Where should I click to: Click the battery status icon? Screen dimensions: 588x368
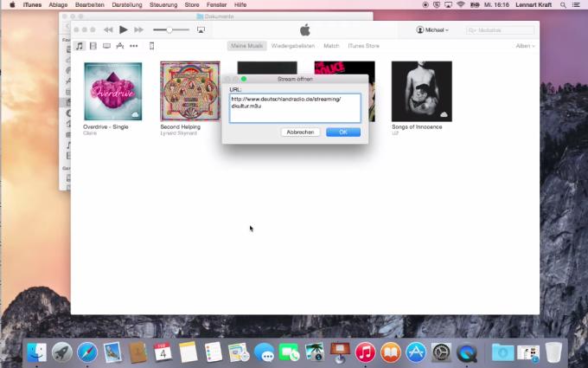tap(475, 5)
